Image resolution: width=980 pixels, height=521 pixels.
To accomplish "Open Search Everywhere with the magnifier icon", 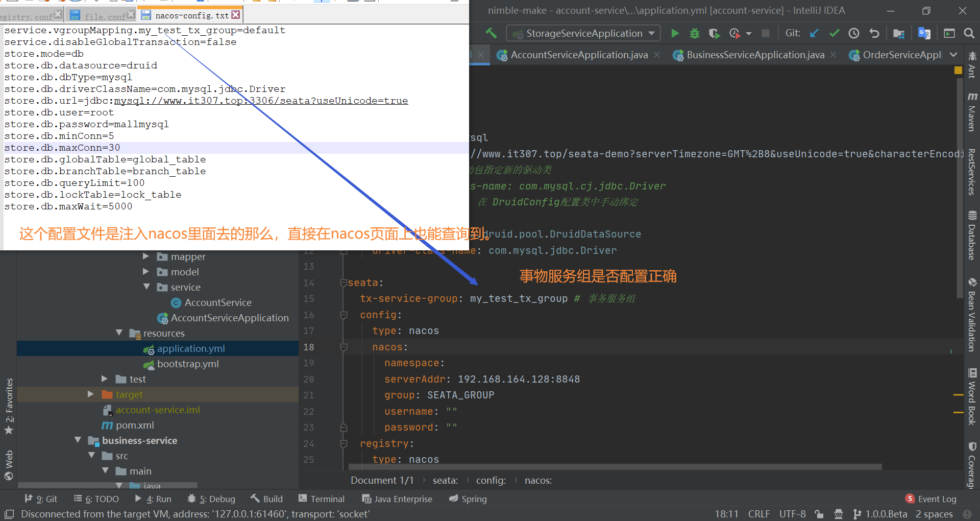I will click(x=970, y=33).
